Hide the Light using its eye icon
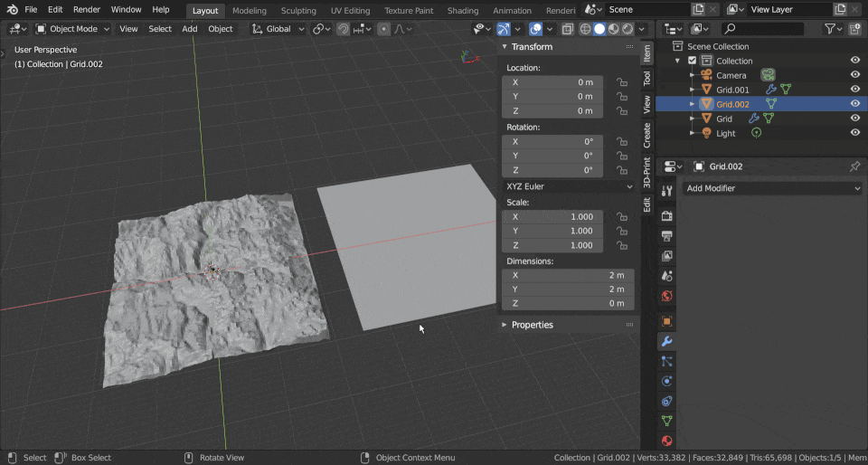 coord(855,133)
